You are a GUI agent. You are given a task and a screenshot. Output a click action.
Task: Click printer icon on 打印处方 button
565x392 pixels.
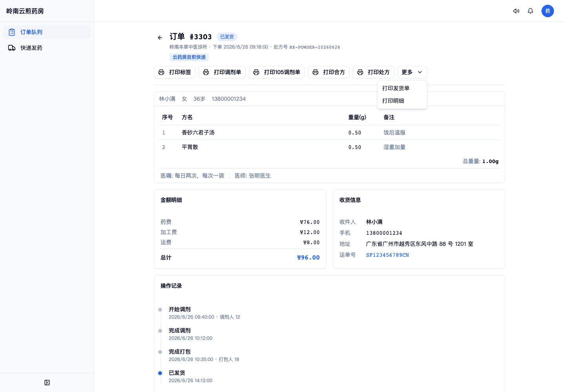(x=360, y=72)
